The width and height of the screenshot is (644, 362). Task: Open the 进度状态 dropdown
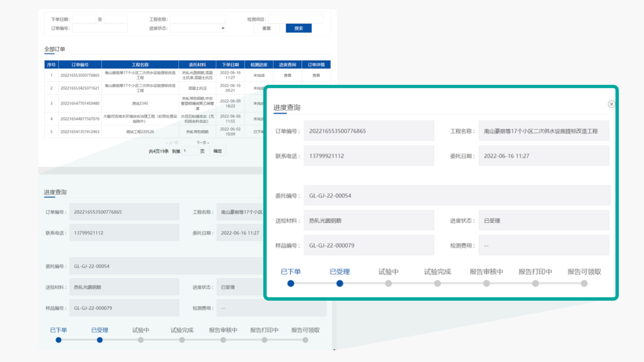[198, 28]
